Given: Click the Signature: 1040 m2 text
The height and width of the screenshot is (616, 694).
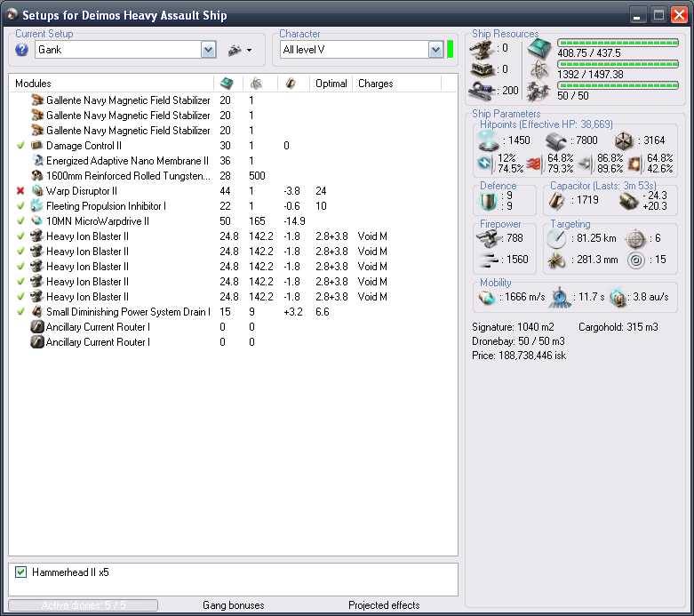Looking at the screenshot, I should tap(513, 327).
